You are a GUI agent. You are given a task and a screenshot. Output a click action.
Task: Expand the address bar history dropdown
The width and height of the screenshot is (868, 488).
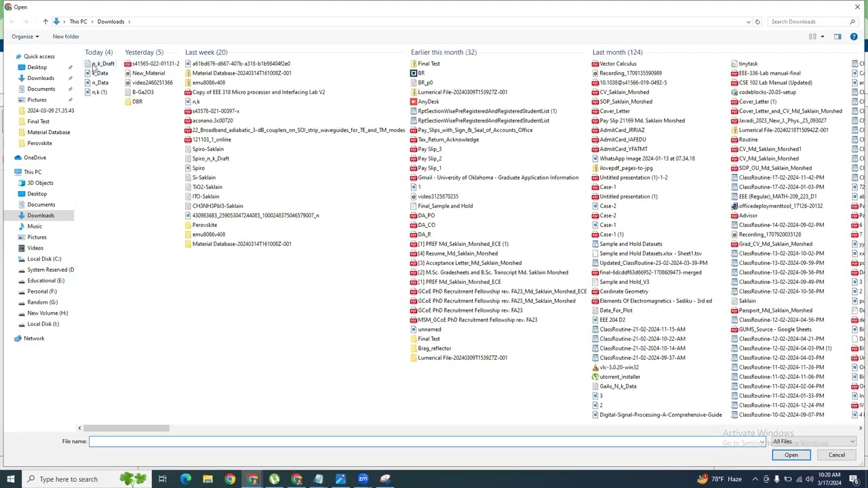(748, 22)
